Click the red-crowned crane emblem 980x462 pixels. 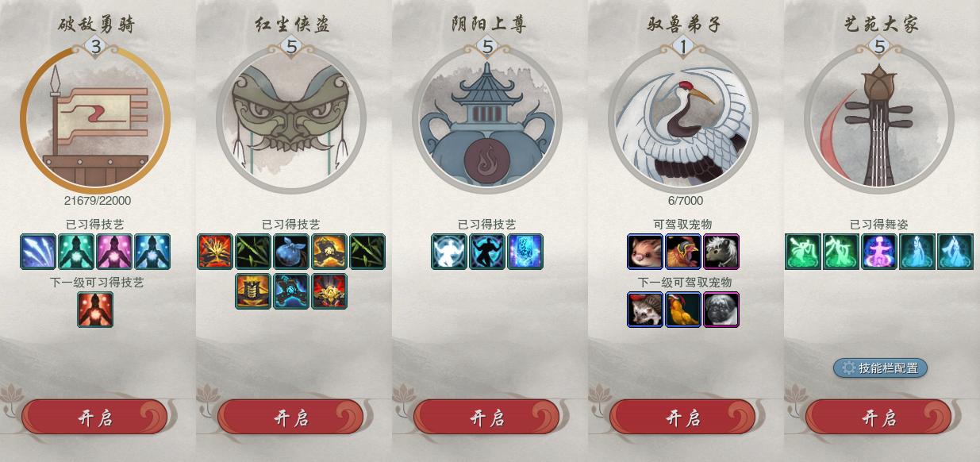click(x=683, y=121)
